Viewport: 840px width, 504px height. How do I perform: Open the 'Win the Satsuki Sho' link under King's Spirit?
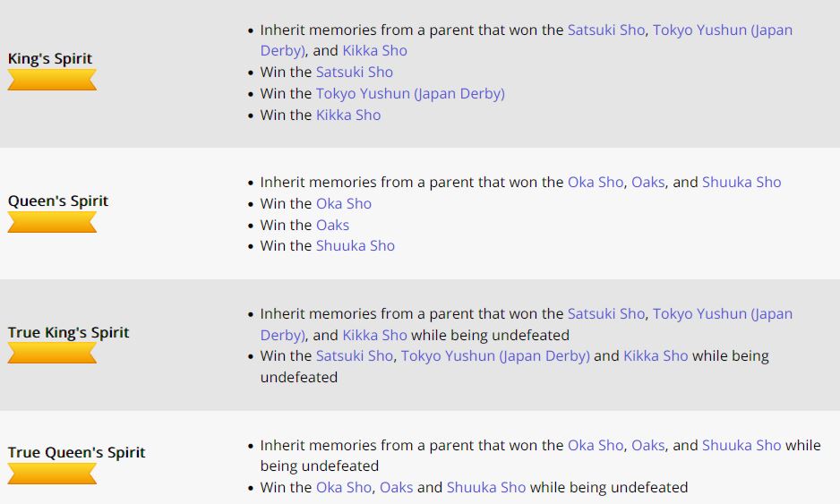354,73
